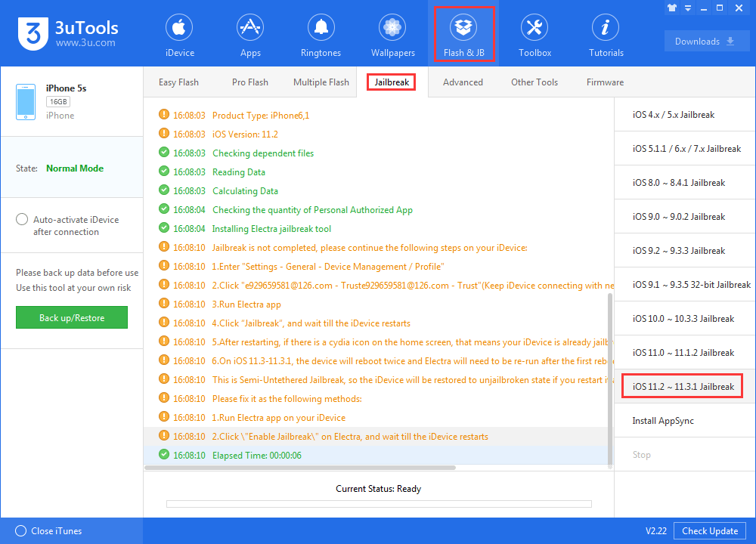
Task: Choose iOS 9.0 ~ 9.0.2 Jailbreak
Action: pyautogui.click(x=685, y=216)
